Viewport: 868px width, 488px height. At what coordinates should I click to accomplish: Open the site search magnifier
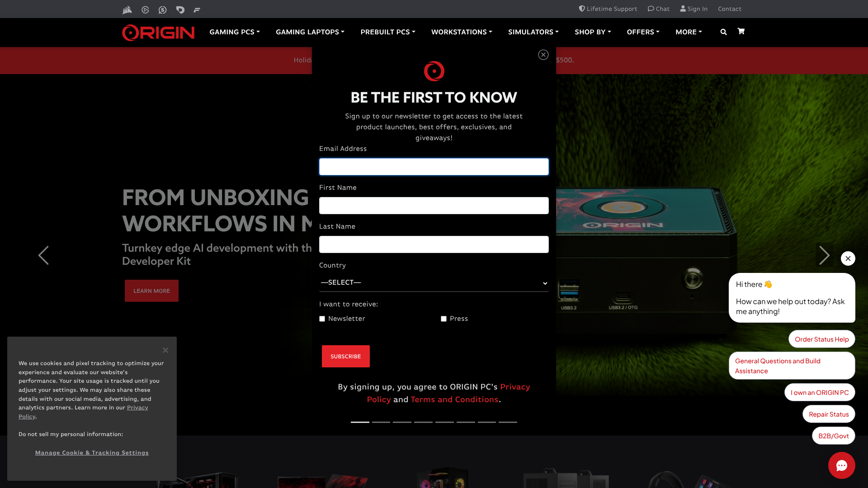coord(723,32)
